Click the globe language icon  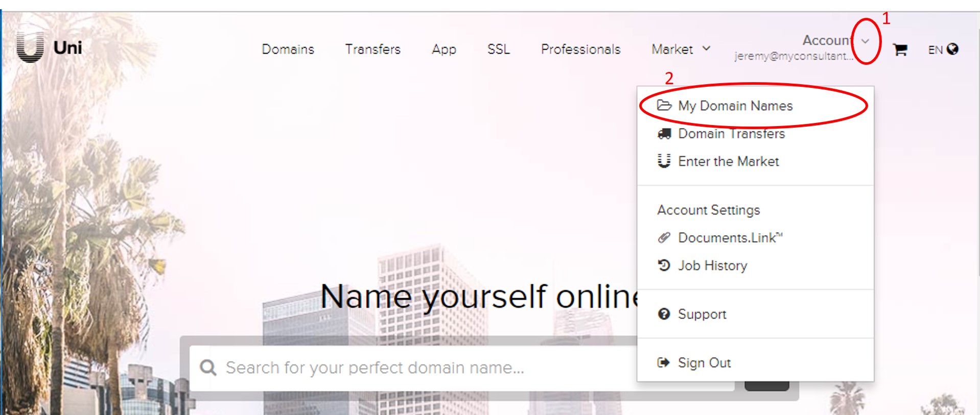coord(952,49)
